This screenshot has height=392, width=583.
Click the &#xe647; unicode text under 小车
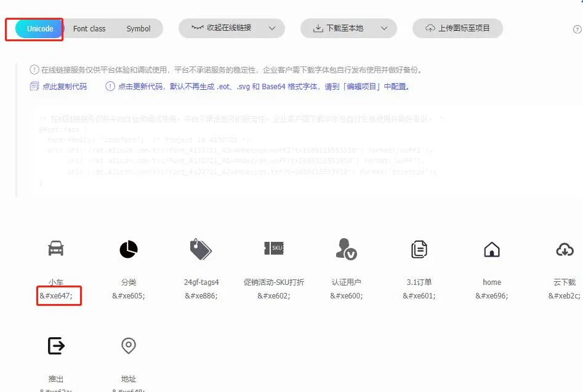click(56, 296)
